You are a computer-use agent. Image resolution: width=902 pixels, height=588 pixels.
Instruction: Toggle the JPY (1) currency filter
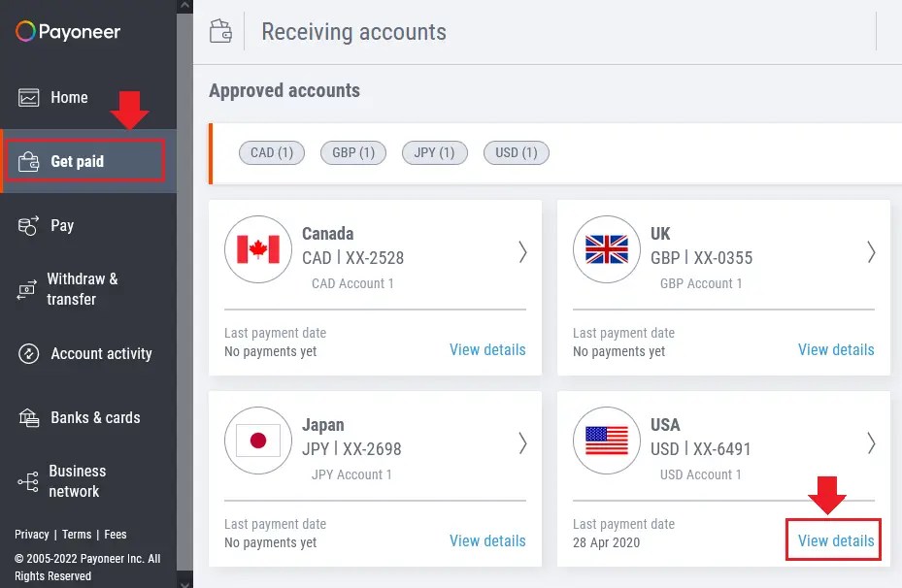tap(434, 152)
